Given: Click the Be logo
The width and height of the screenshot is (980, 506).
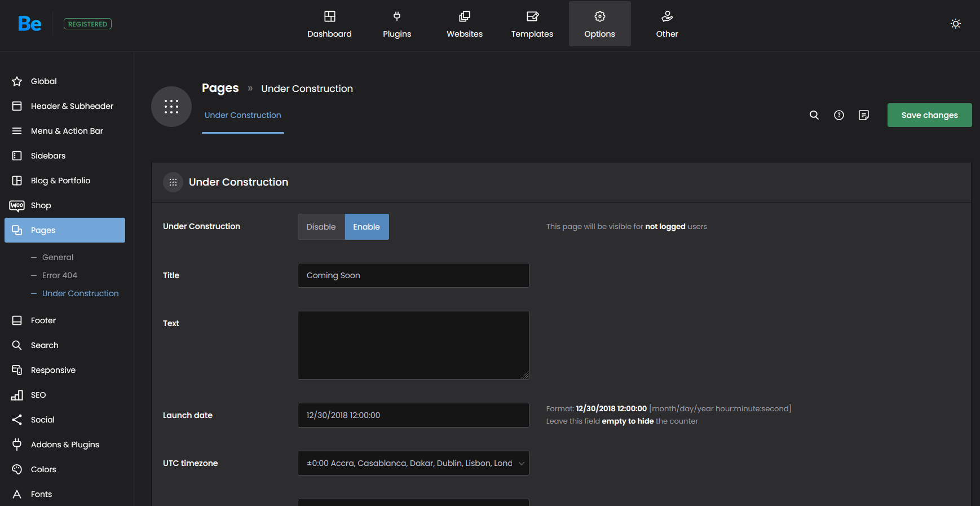Looking at the screenshot, I should coord(29,24).
